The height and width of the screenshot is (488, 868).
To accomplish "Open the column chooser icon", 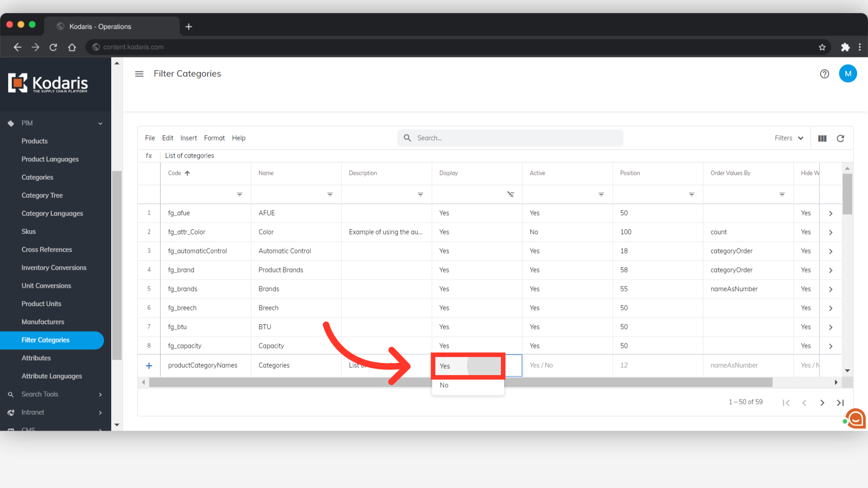I will [x=822, y=138].
